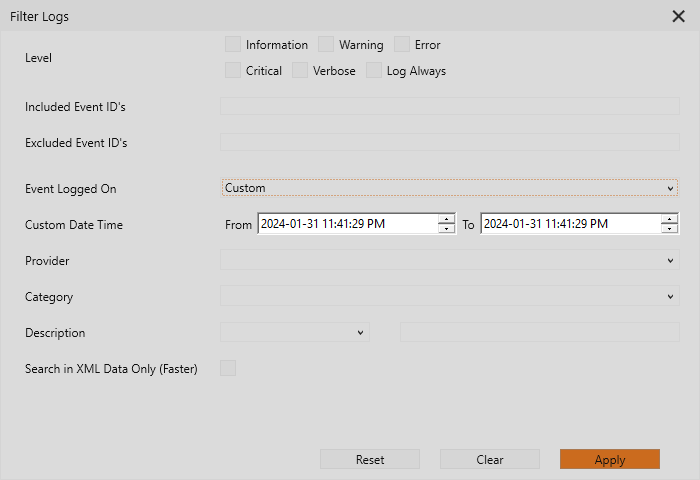Increment the From date time value

[x=446, y=219]
